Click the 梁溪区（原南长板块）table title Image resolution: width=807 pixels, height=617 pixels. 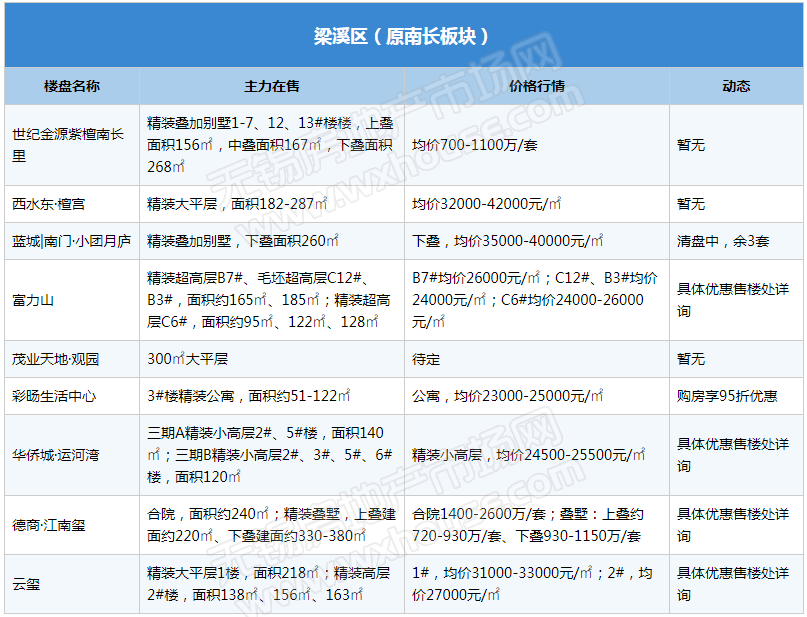click(403, 37)
